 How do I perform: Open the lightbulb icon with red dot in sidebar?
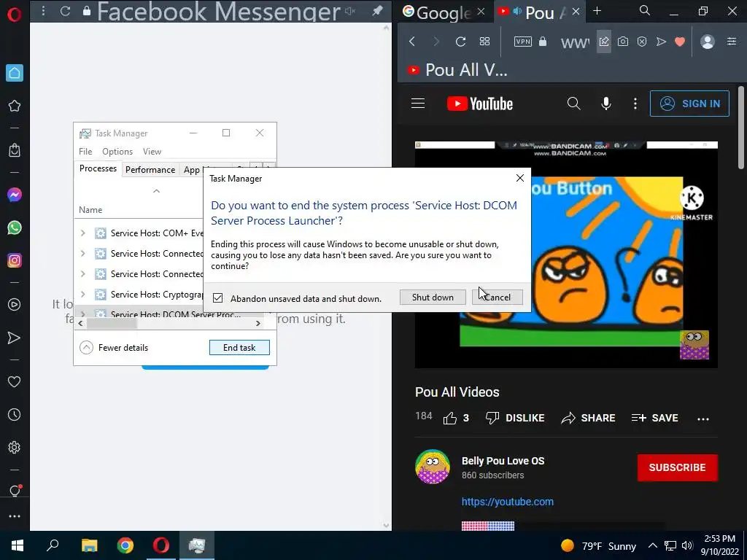point(15,491)
